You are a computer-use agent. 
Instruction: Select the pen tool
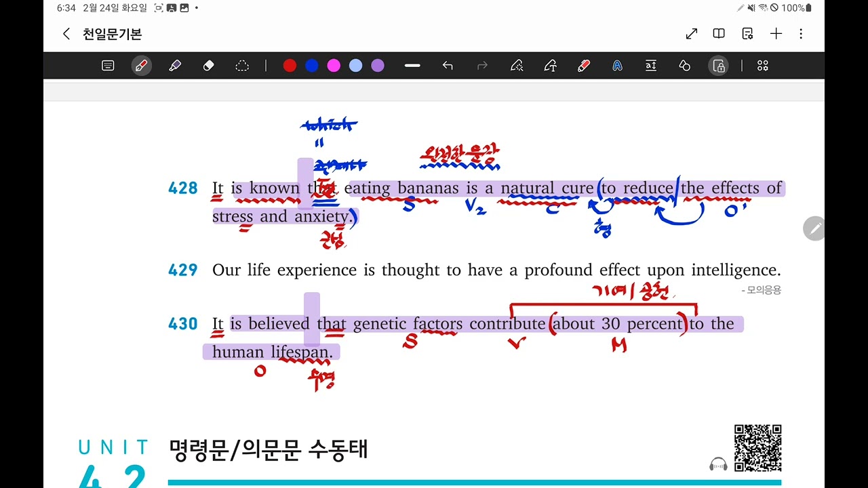pyautogui.click(x=141, y=66)
